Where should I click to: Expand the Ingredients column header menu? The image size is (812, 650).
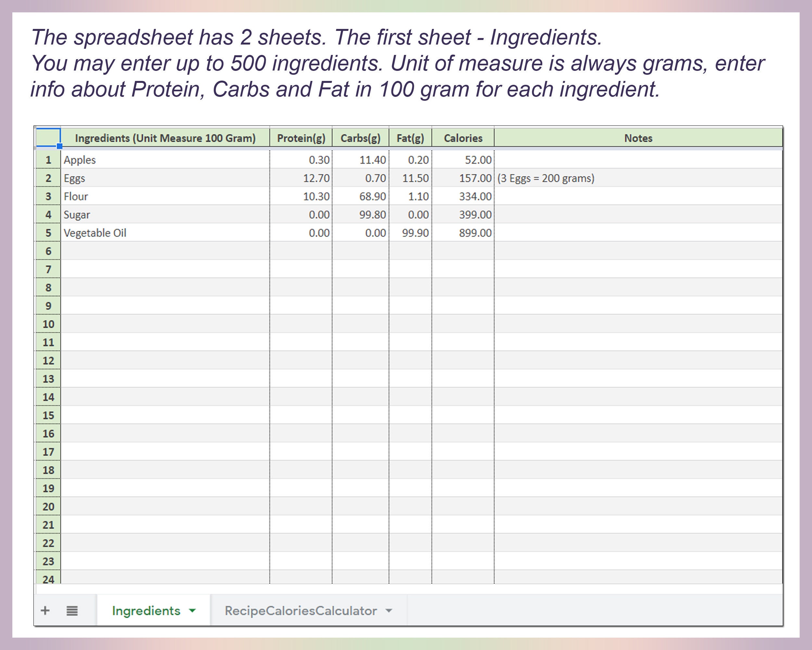click(x=166, y=138)
